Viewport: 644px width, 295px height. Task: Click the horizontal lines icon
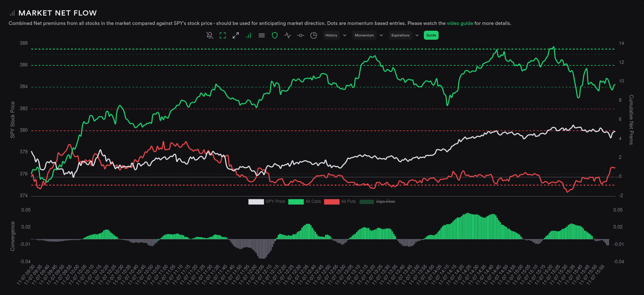pyautogui.click(x=262, y=35)
